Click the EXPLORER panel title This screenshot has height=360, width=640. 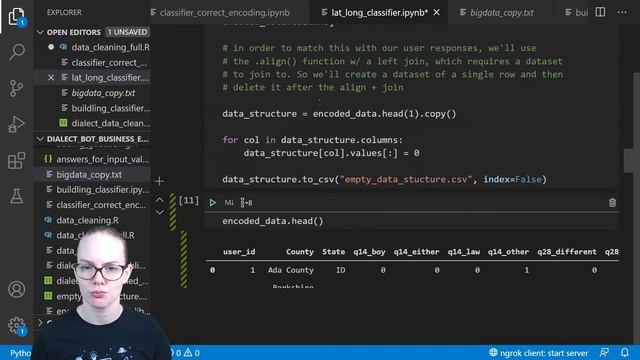(x=64, y=12)
